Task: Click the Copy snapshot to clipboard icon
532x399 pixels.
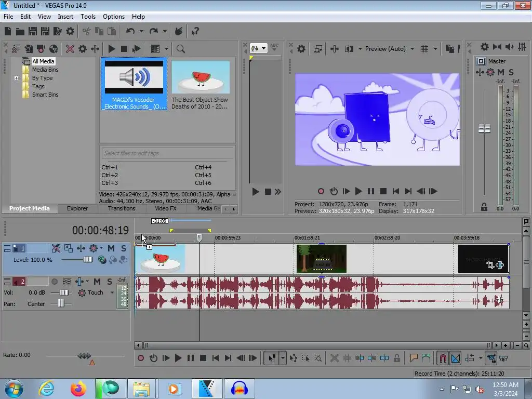Action: pos(449,49)
